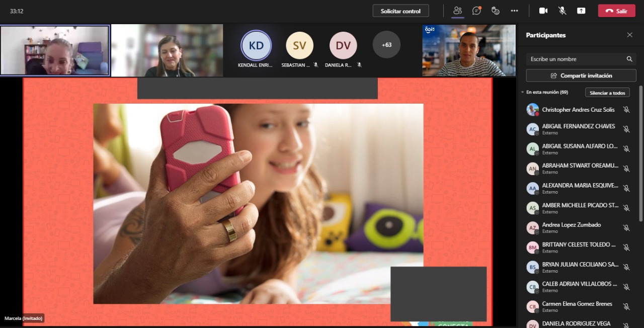Close the Participantes panel
644x328 pixels.
click(x=629, y=35)
